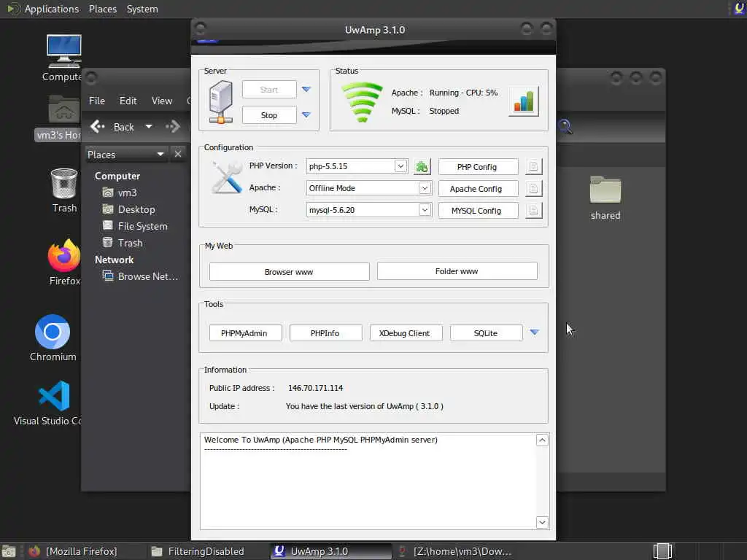Open the MySQL version combo box

[x=368, y=210]
